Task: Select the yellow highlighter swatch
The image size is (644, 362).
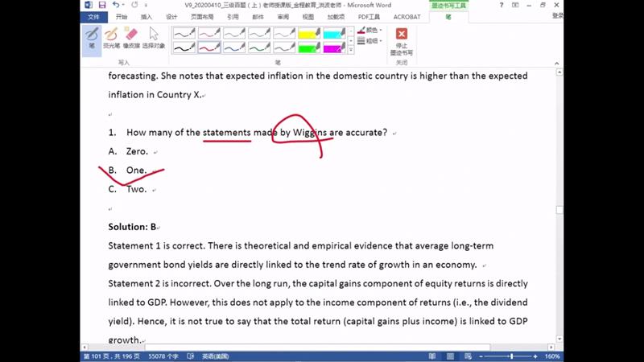Action: coord(309,33)
